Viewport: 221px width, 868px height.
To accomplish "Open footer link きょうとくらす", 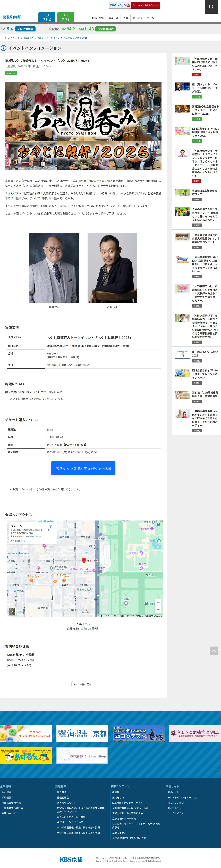I will (175, 813).
